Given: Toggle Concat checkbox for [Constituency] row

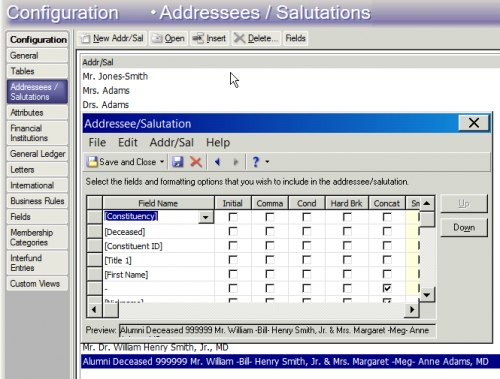Looking at the screenshot, I should (x=387, y=217).
